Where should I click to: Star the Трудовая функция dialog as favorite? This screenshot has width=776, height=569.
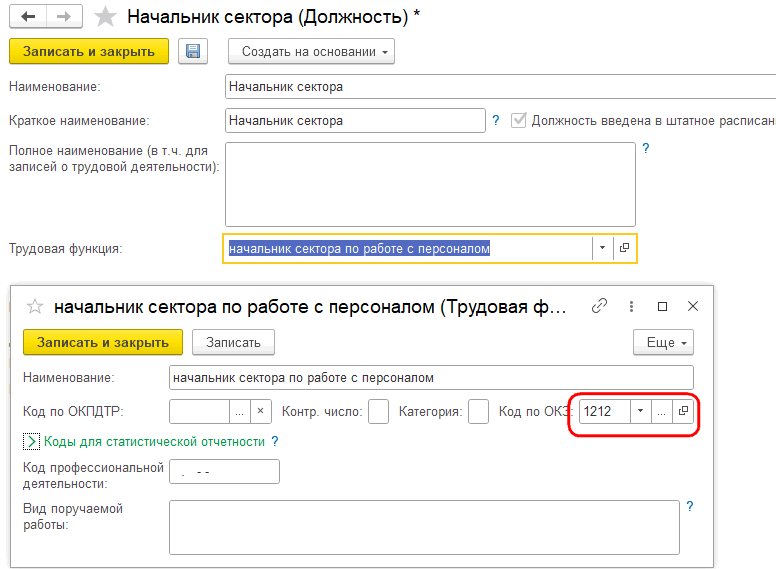coord(35,307)
